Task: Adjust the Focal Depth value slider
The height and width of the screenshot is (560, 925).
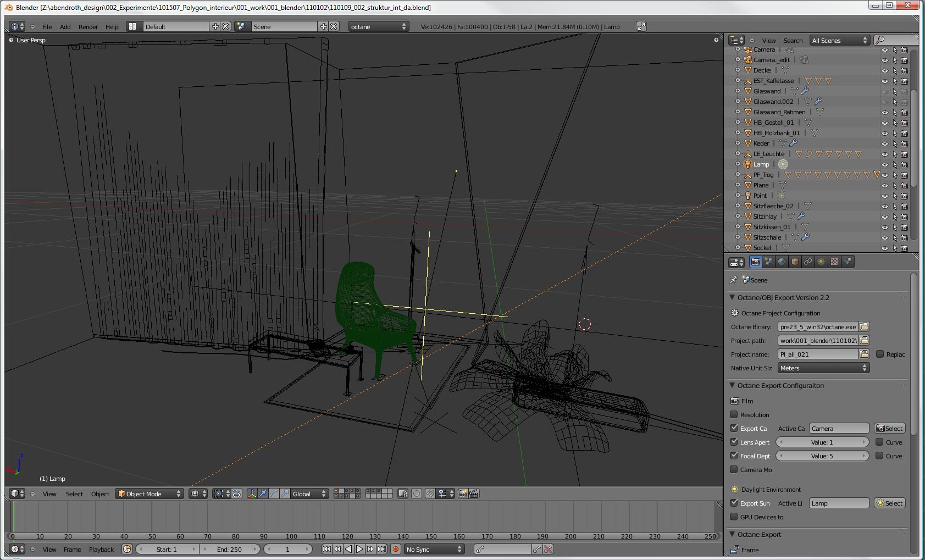Action: tap(822, 456)
